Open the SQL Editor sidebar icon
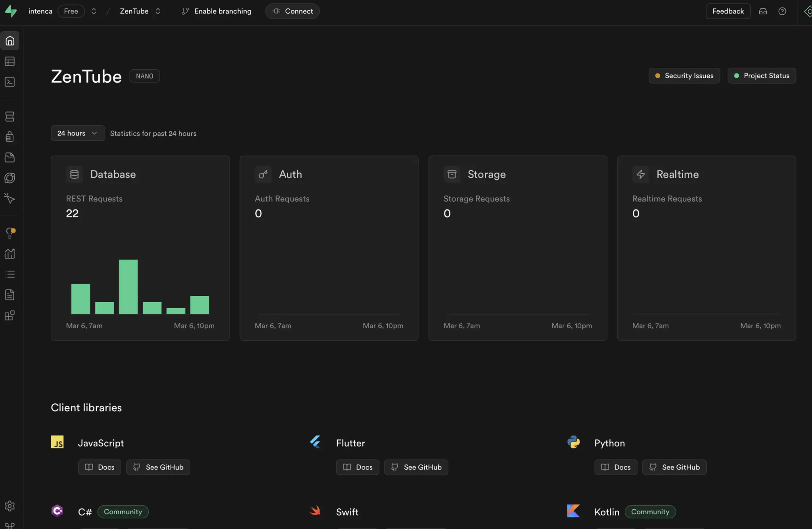The height and width of the screenshot is (529, 812). pyautogui.click(x=10, y=82)
